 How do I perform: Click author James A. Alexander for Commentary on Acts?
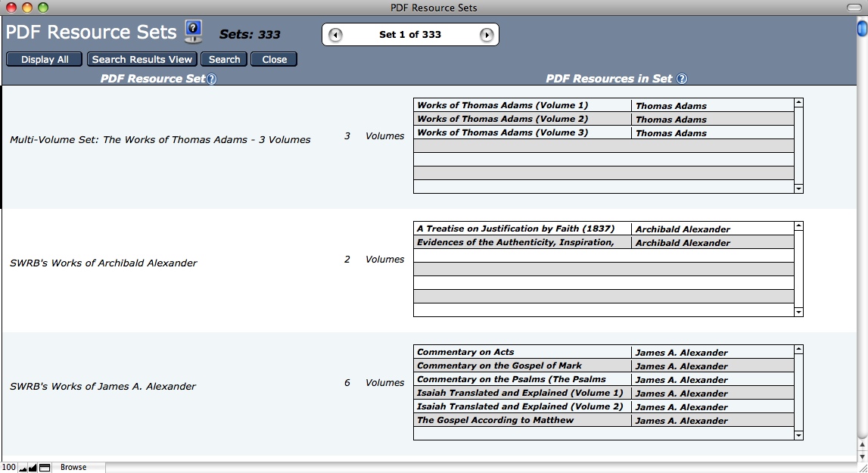[x=681, y=353]
